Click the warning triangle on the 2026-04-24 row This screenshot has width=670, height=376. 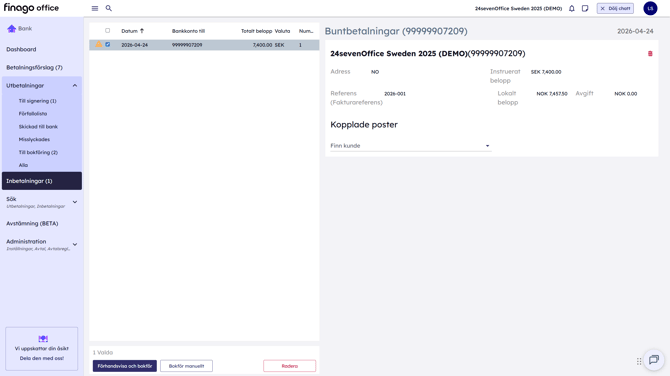[x=99, y=44]
